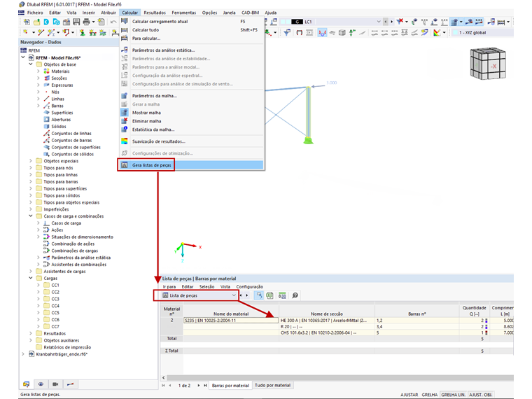Viewport: 532px width, 399px height.
Task: Click the nodal support icon in toolbar
Action: [x=83, y=33]
